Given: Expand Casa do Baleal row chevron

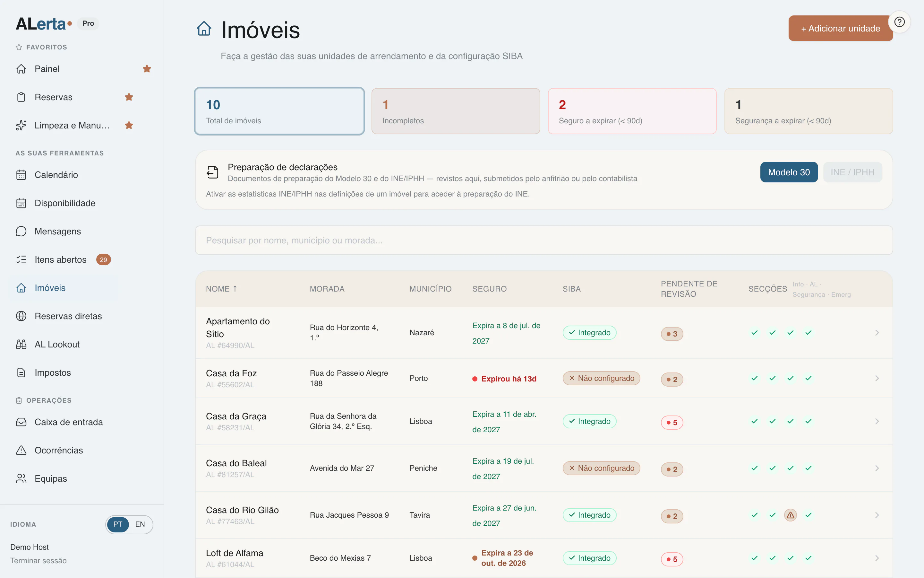Looking at the screenshot, I should point(877,468).
